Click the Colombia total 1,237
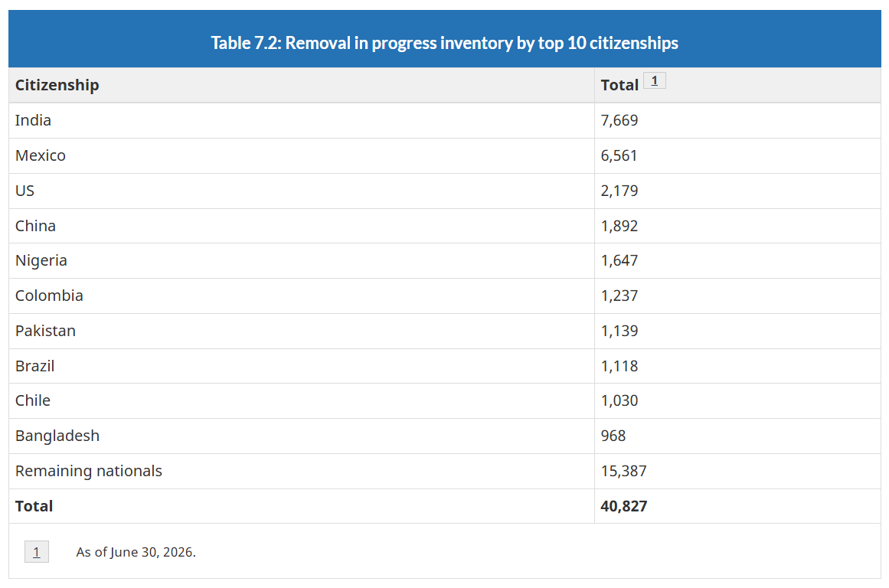 tap(619, 296)
